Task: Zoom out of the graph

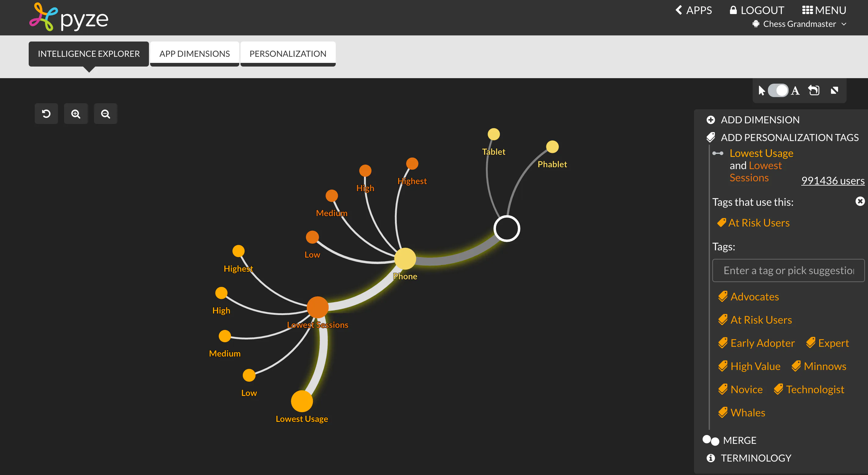Action: point(106,114)
